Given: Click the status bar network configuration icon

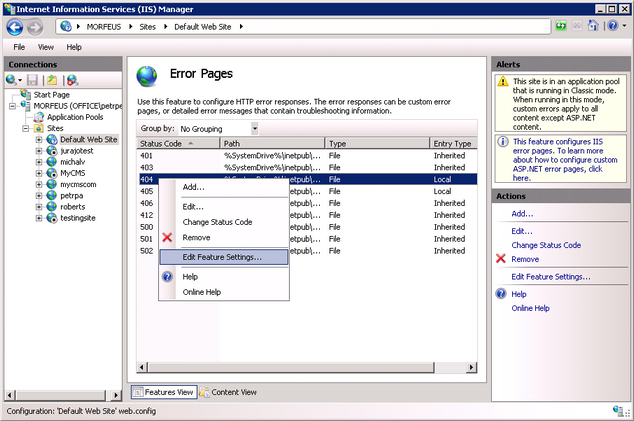Looking at the screenshot, I should pyautogui.click(x=618, y=410).
